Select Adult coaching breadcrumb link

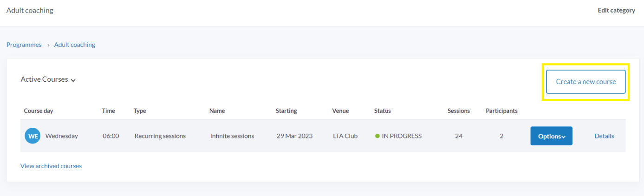[x=75, y=45]
